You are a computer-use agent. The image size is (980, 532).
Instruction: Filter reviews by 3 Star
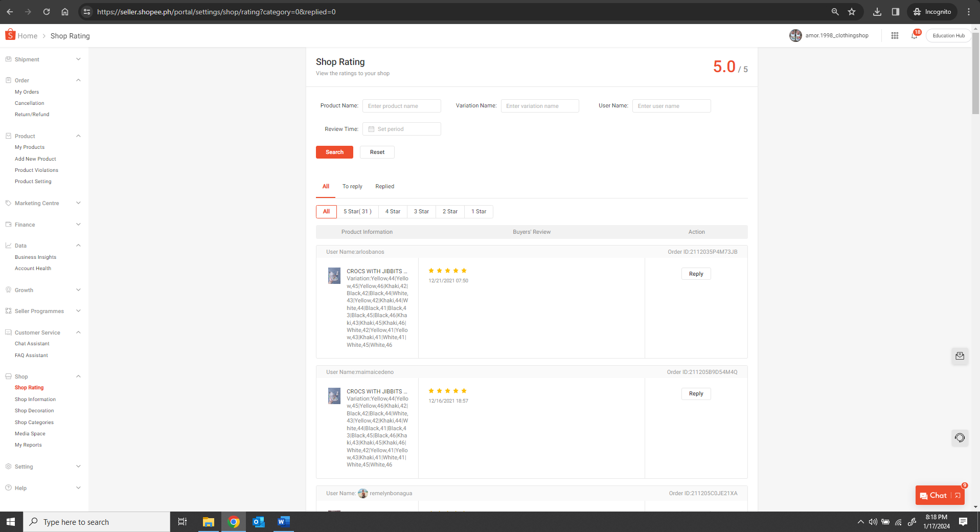coord(421,211)
